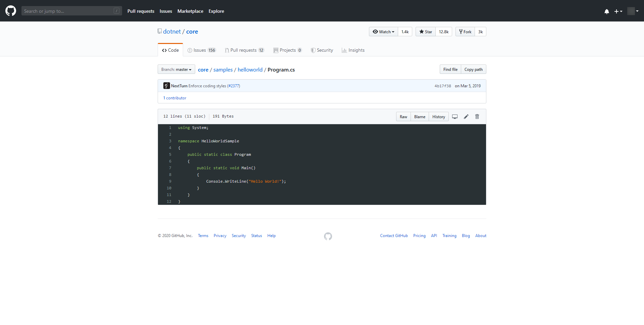Switch to the Projects tab

[287, 50]
